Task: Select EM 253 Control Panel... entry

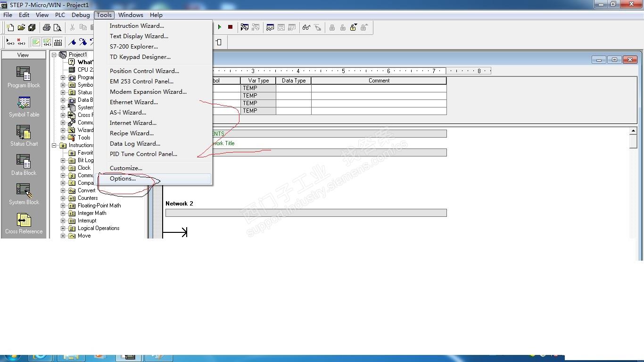Action: 153,82
